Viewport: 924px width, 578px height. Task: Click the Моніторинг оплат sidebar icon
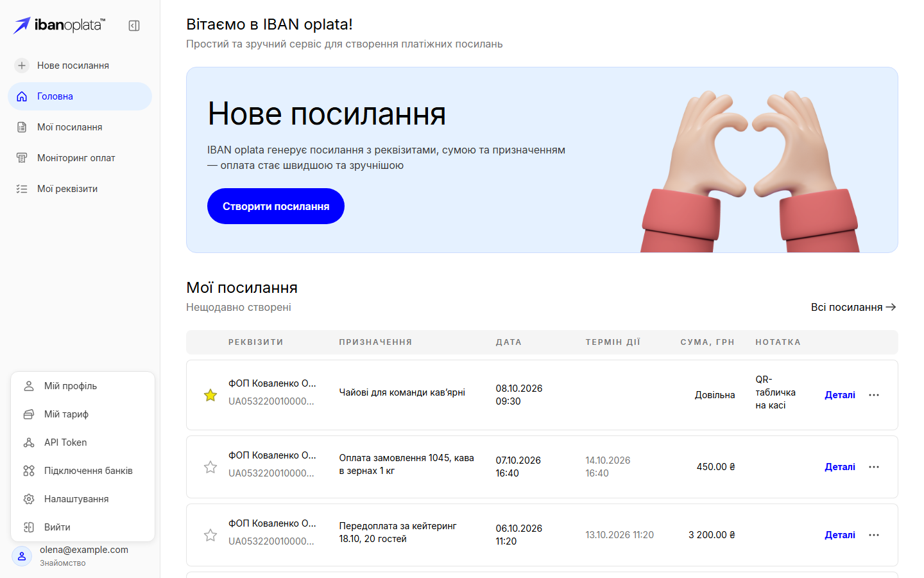[22, 158]
